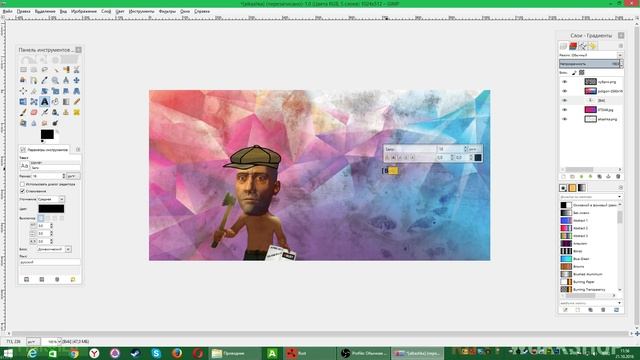Screen dimensions: 640x360
Task: Switch to the Paths tab
Action: [x=583, y=46]
